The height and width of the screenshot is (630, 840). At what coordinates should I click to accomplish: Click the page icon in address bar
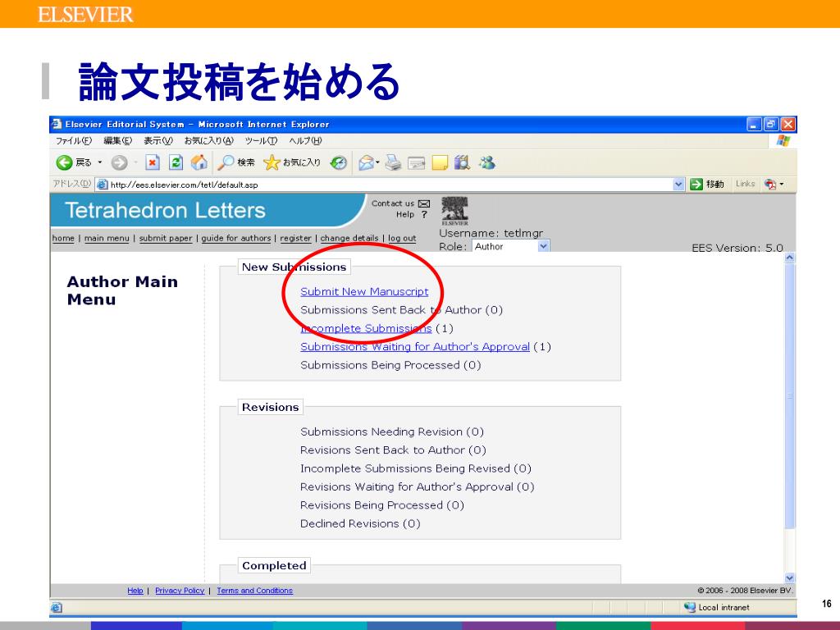click(x=103, y=185)
